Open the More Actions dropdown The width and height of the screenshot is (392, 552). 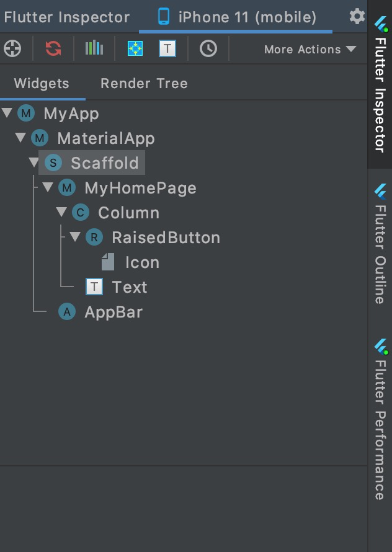pos(310,49)
